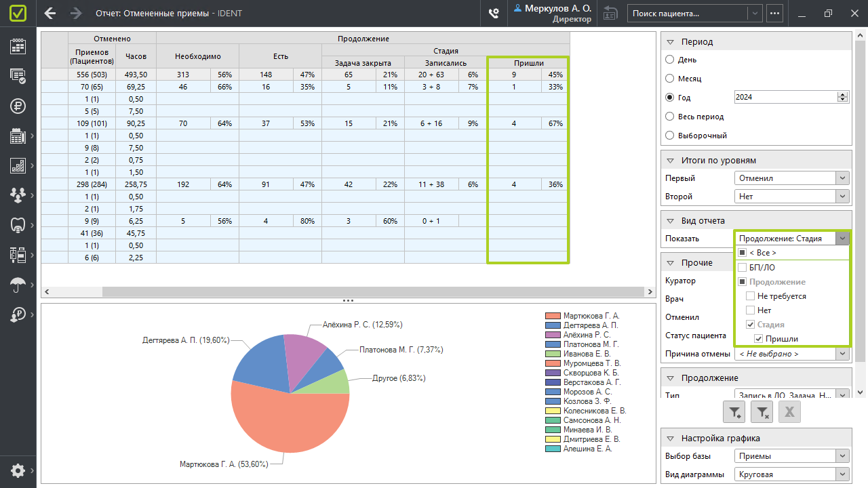The height and width of the screenshot is (488, 868).
Task: Select the Месяц period radio button
Action: (x=670, y=79)
